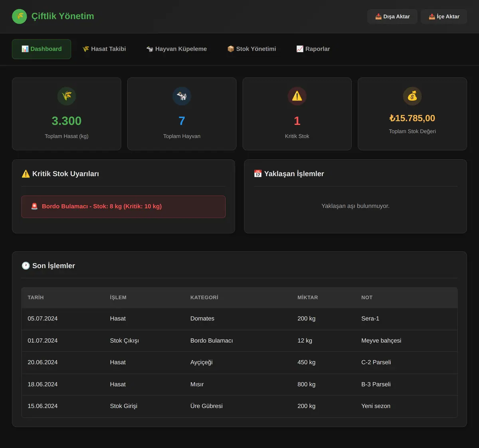This screenshot has width=479, height=448.
Task: Open the Dashboard tab
Action: [x=42, y=49]
